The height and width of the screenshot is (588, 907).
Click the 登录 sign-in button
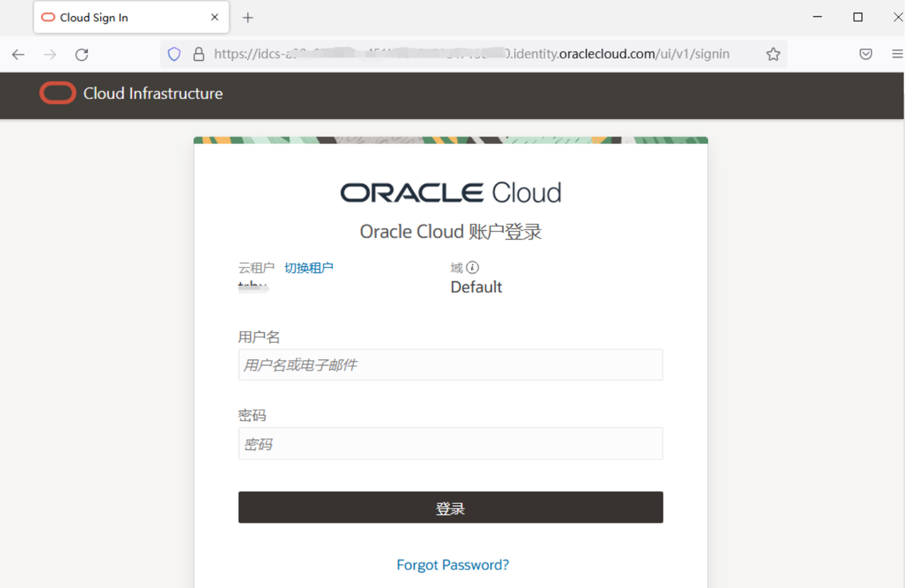point(451,508)
